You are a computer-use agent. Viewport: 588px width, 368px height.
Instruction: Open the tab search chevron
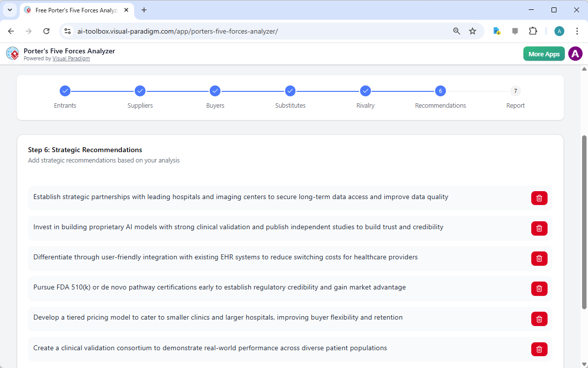tap(9, 10)
